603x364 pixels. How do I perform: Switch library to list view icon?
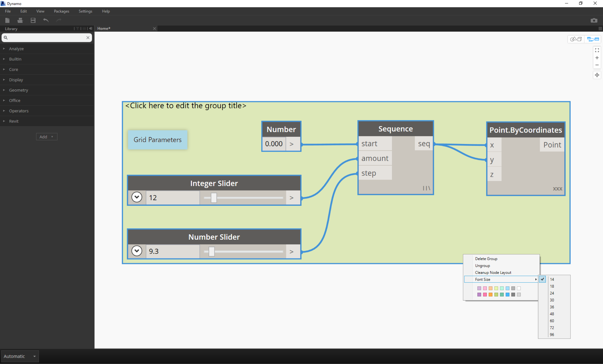point(84,29)
